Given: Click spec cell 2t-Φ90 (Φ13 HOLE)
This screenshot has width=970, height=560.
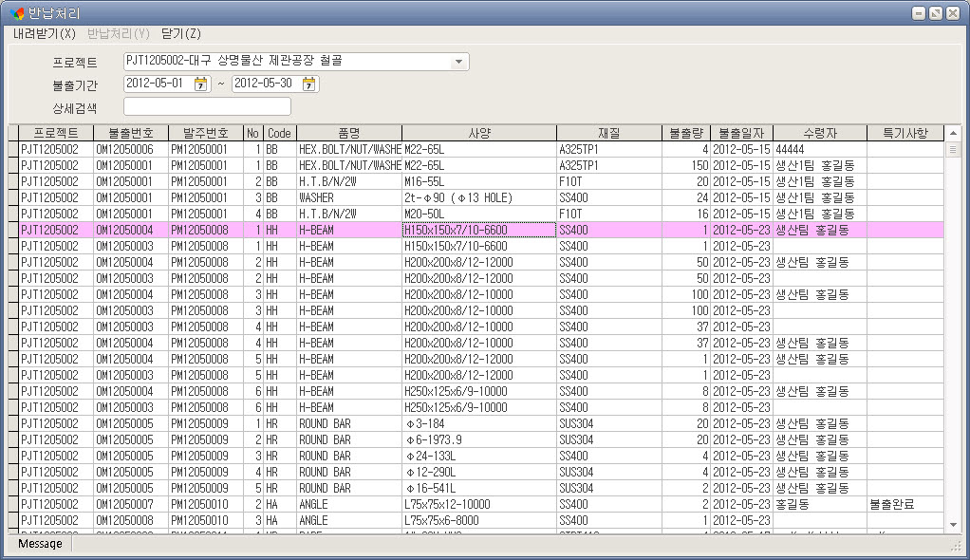Looking at the screenshot, I should pyautogui.click(x=479, y=198).
